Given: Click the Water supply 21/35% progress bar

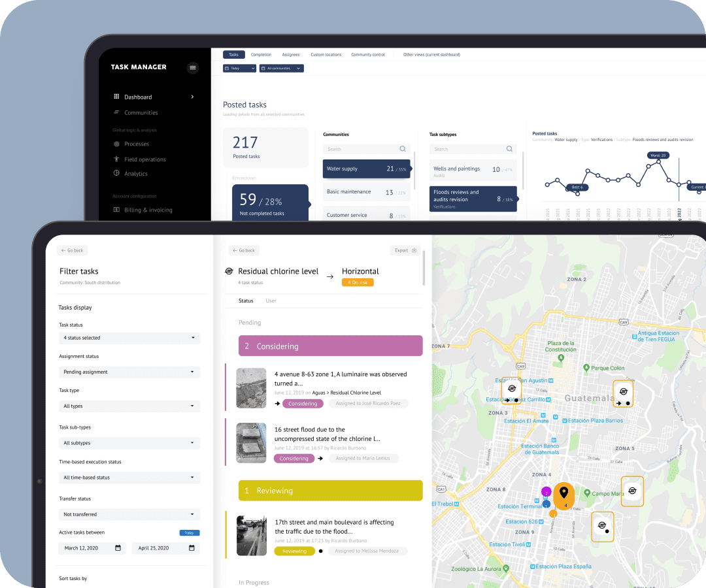Looking at the screenshot, I should [367, 169].
